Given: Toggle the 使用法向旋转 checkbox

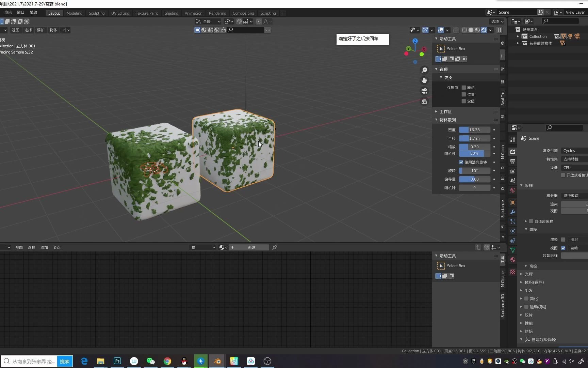Looking at the screenshot, I should click(x=461, y=162).
